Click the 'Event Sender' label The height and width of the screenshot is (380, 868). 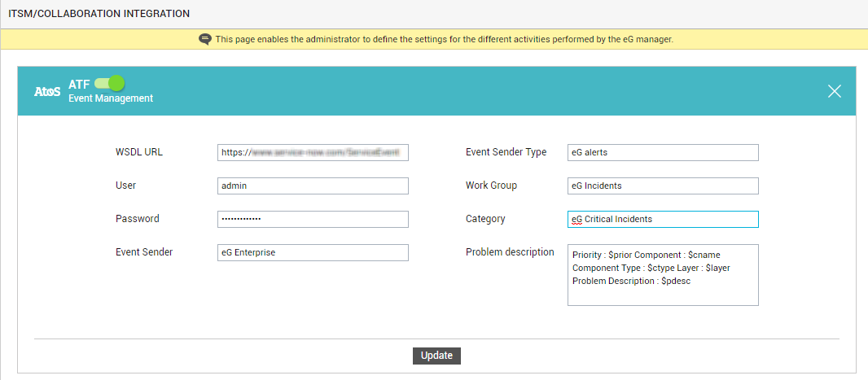pos(144,251)
